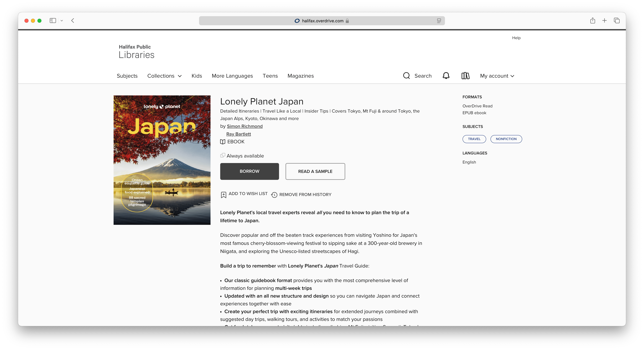Open author Simon Richmond link
This screenshot has height=350, width=644.
point(244,126)
